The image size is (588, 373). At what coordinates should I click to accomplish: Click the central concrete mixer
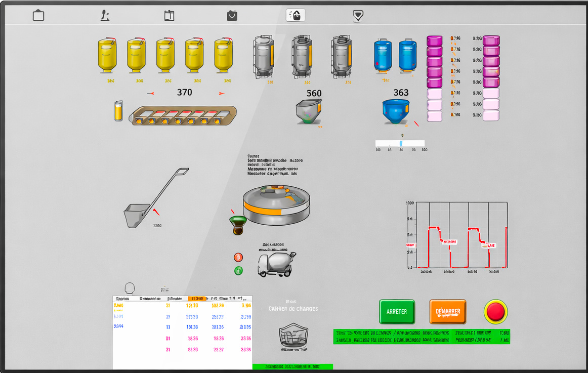[275, 205]
